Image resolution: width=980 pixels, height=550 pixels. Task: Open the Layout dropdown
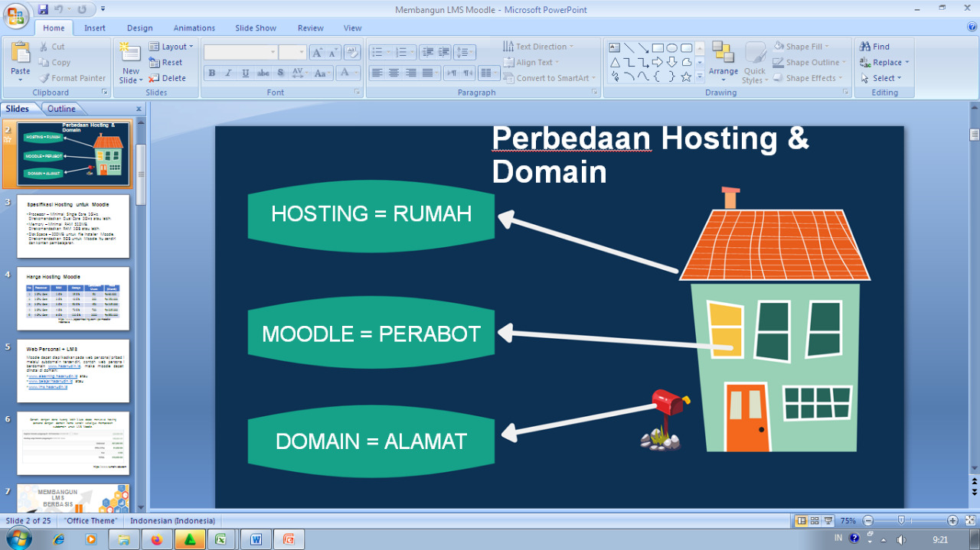coord(171,46)
